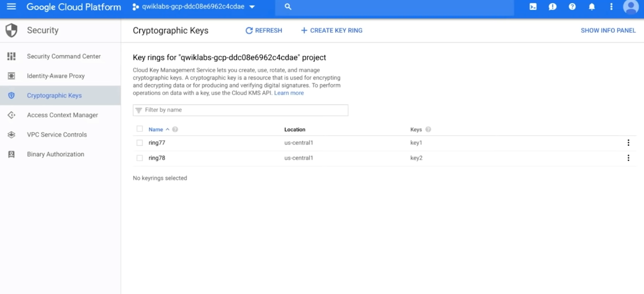Click the key2 cell
This screenshot has width=644, height=294.
click(417, 158)
